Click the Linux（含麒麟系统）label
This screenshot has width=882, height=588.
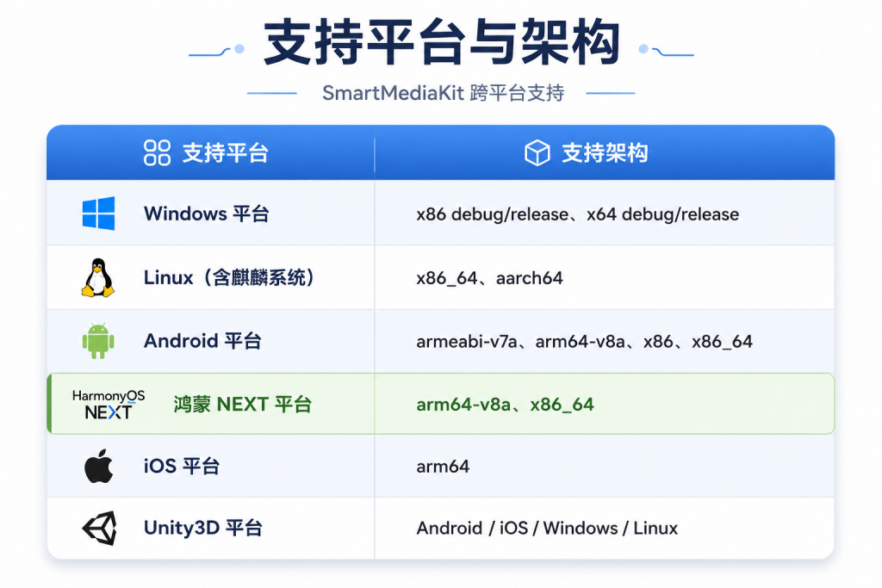229,277
